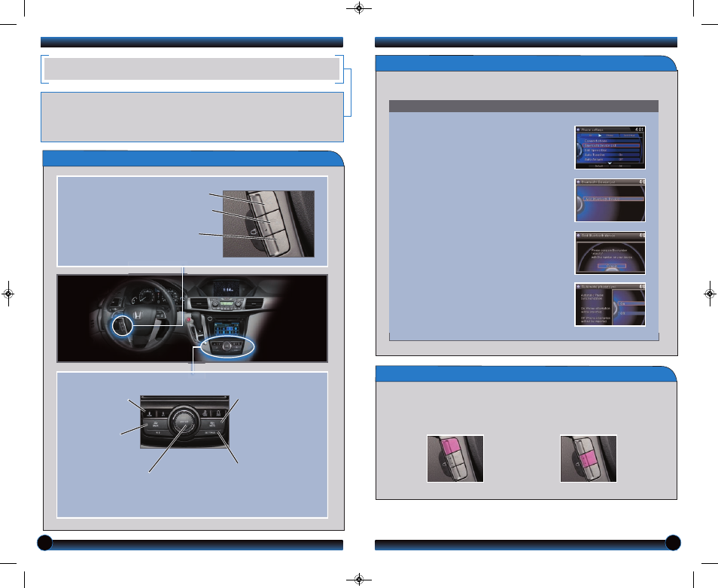Click circled steering wheel controls in dashboard photo
This screenshot has height=588, width=718.
[123, 325]
